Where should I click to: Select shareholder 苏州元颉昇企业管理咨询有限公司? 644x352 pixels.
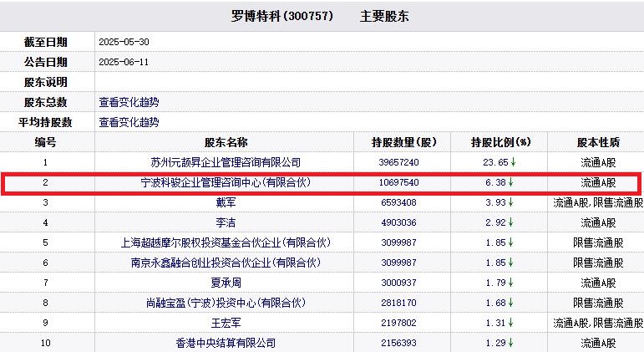click(x=226, y=162)
